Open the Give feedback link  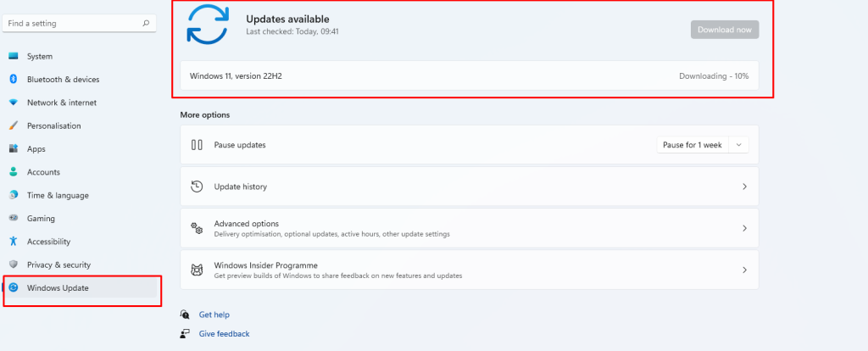224,334
